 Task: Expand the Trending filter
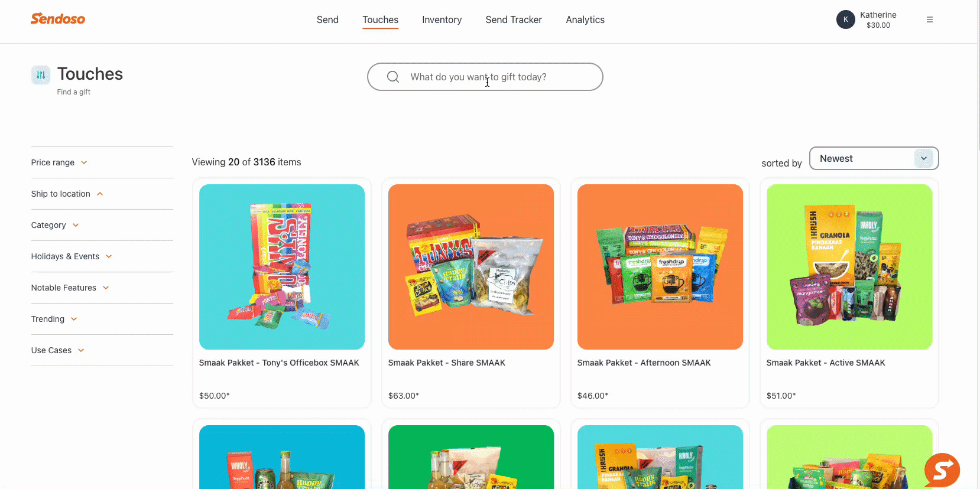point(54,319)
